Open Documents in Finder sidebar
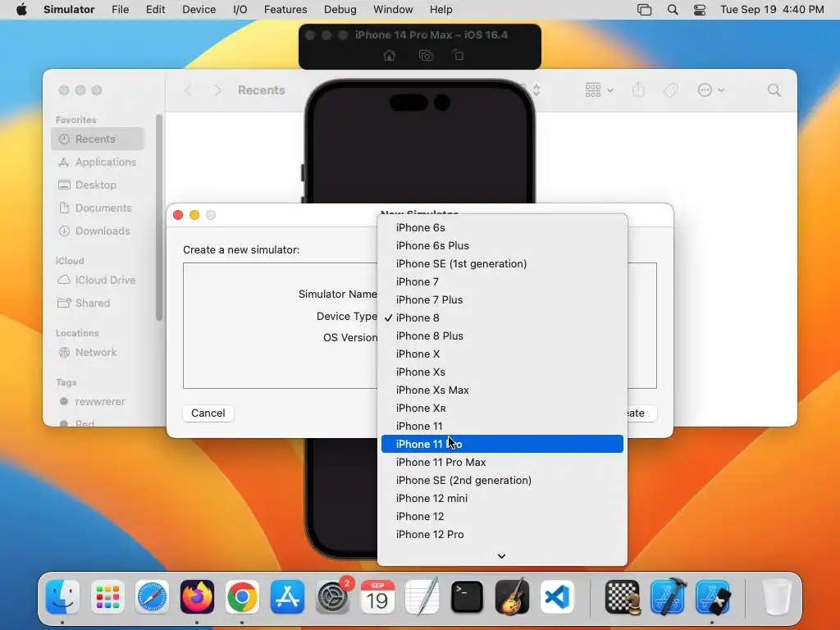Screen dimensions: 840x630 click(98, 208)
